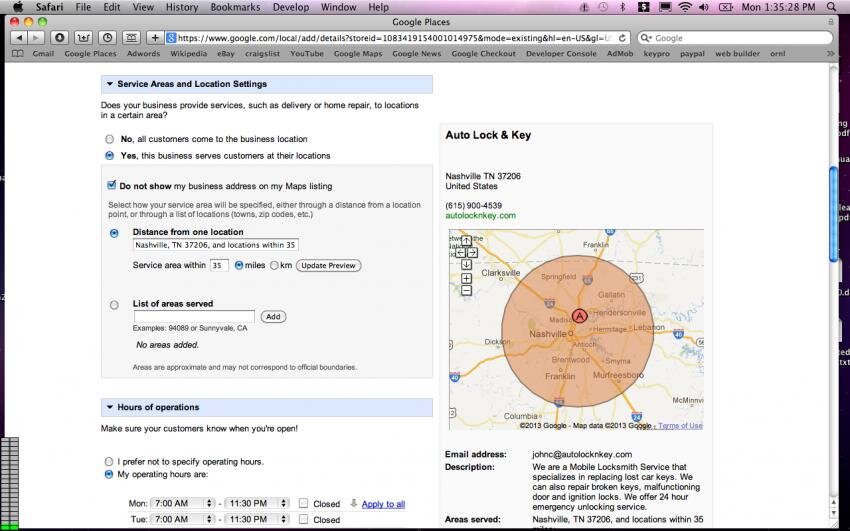This screenshot has height=531, width=850.
Task: Open Monday closing time dropdown
Action: 257,503
